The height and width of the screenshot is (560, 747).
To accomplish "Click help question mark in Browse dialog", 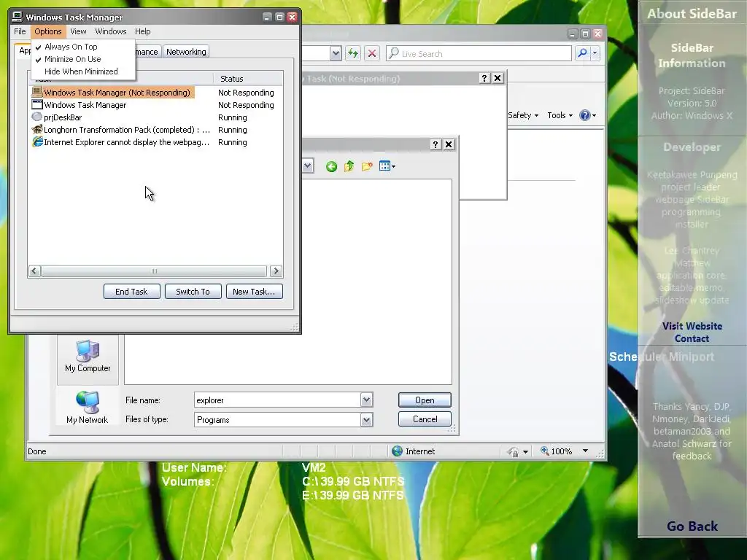I will (436, 144).
